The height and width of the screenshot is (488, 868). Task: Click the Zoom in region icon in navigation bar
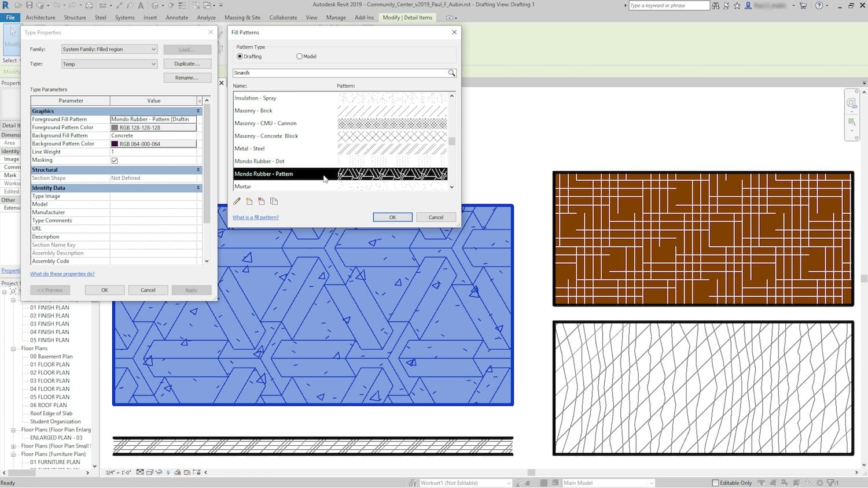pos(851,122)
